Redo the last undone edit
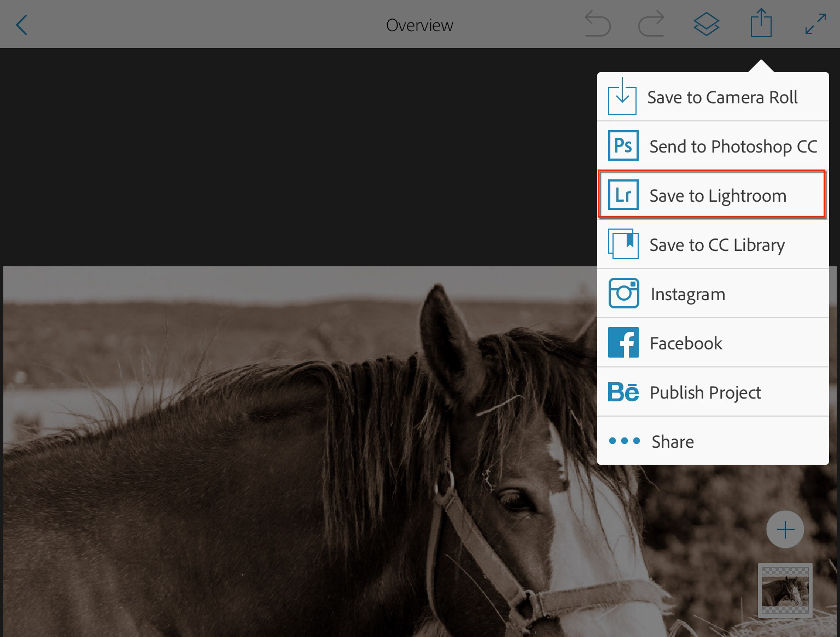 651,25
